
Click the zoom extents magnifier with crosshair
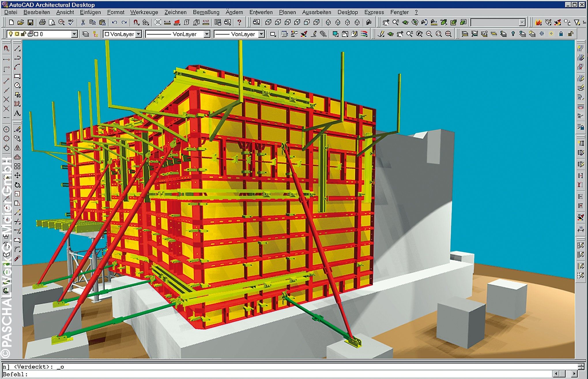click(x=448, y=34)
